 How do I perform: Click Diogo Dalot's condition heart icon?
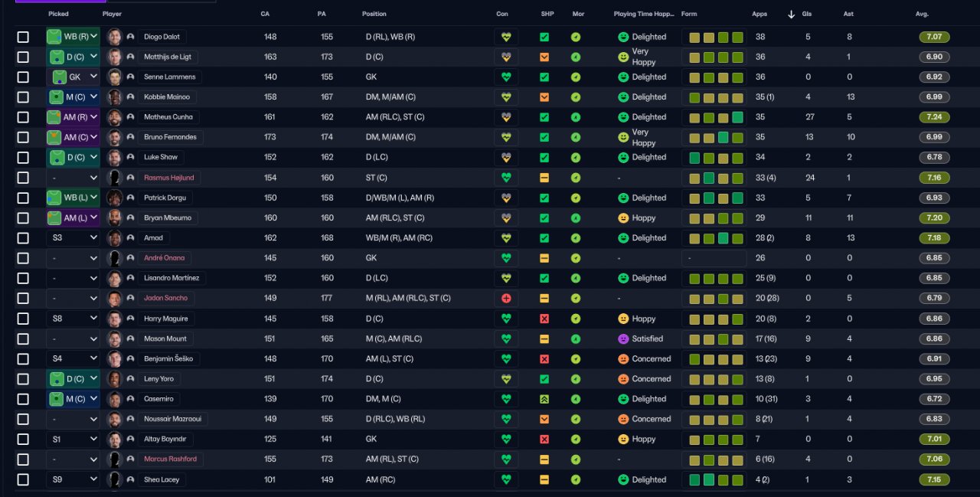[x=506, y=37]
